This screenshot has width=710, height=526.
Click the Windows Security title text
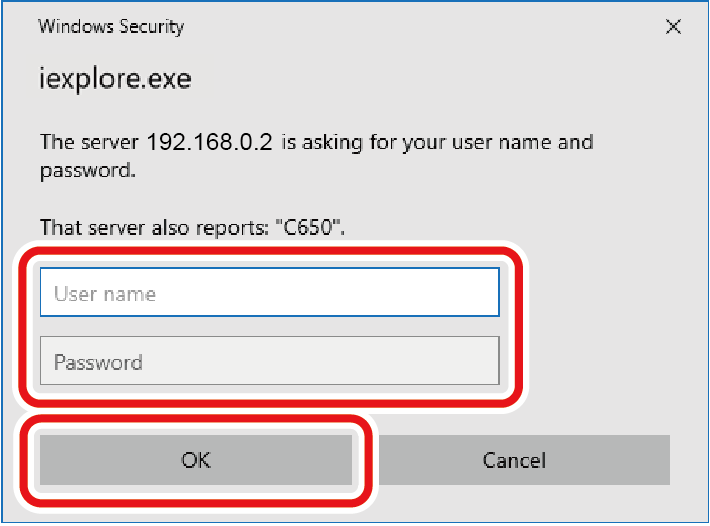click(111, 27)
